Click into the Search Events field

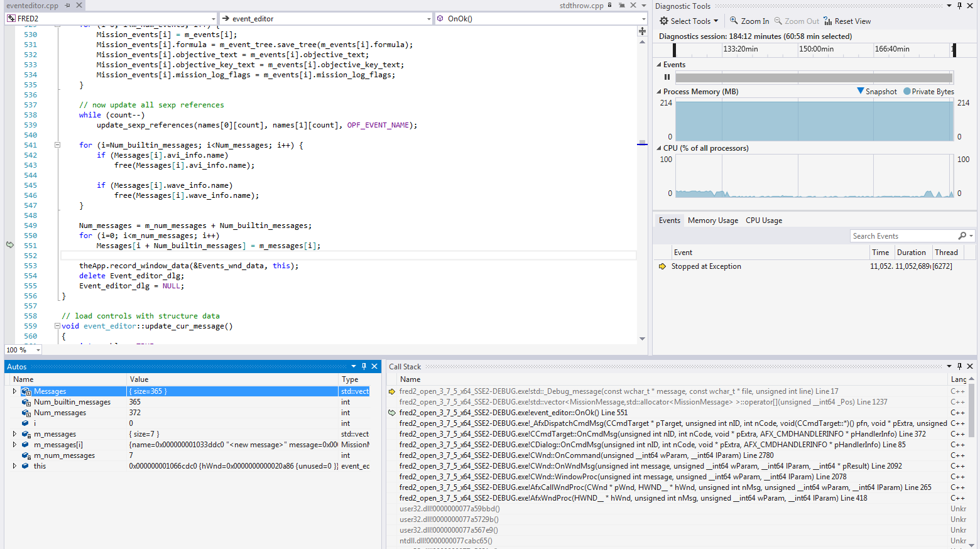coord(903,236)
